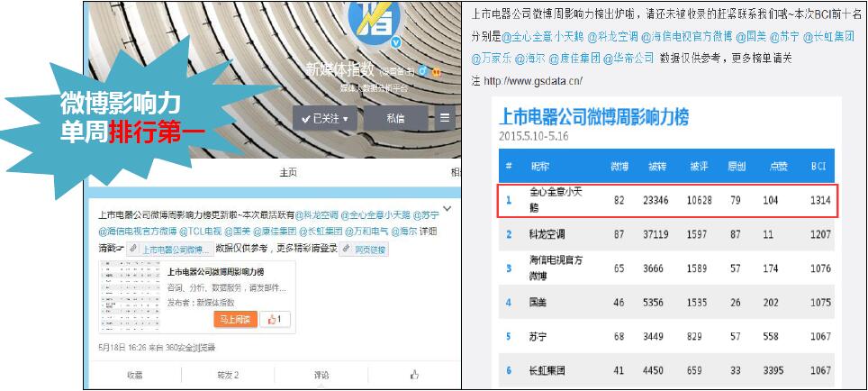Click the BCI value 1314
Viewport: 868px width, 391px height.
point(821,201)
